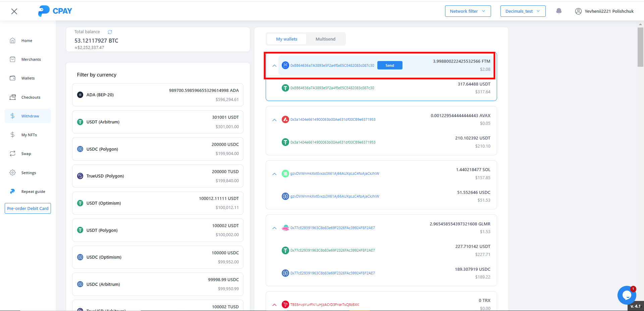Switch to the Multisend tab

pos(325,39)
